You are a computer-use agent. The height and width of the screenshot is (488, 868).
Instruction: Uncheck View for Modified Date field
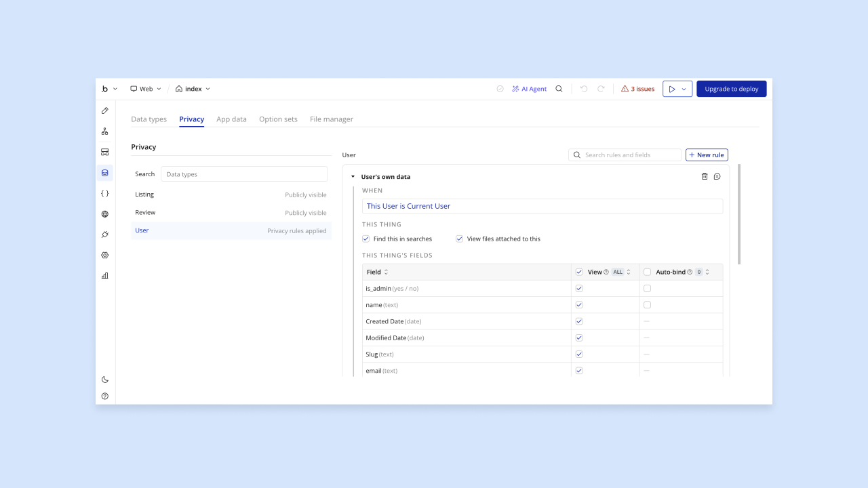pyautogui.click(x=579, y=338)
